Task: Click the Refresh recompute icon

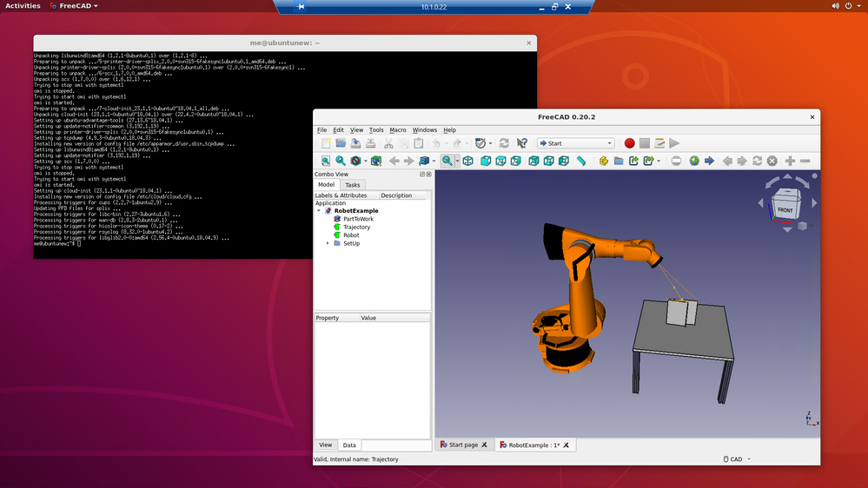Action: coord(504,143)
